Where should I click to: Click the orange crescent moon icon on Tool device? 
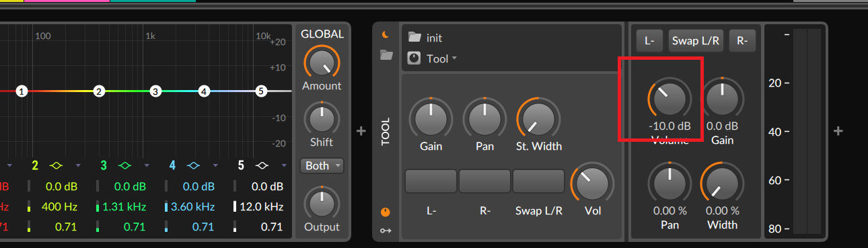pyautogui.click(x=386, y=35)
